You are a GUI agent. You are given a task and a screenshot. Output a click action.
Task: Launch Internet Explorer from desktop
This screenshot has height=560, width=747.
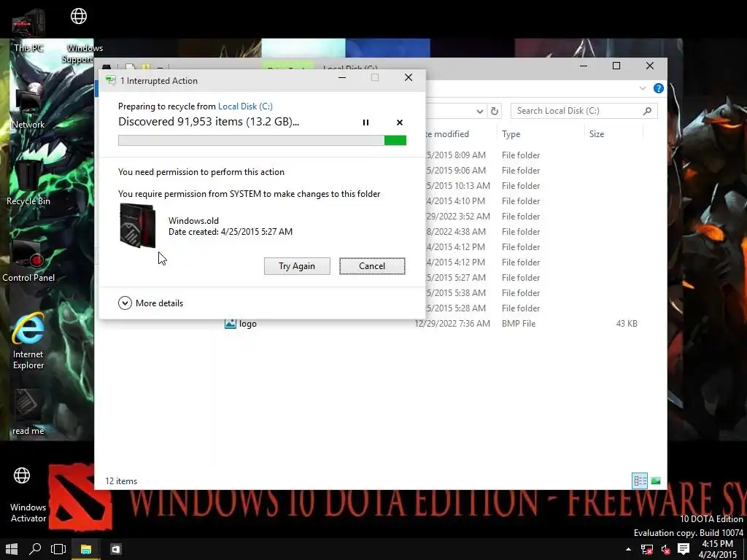point(28,341)
